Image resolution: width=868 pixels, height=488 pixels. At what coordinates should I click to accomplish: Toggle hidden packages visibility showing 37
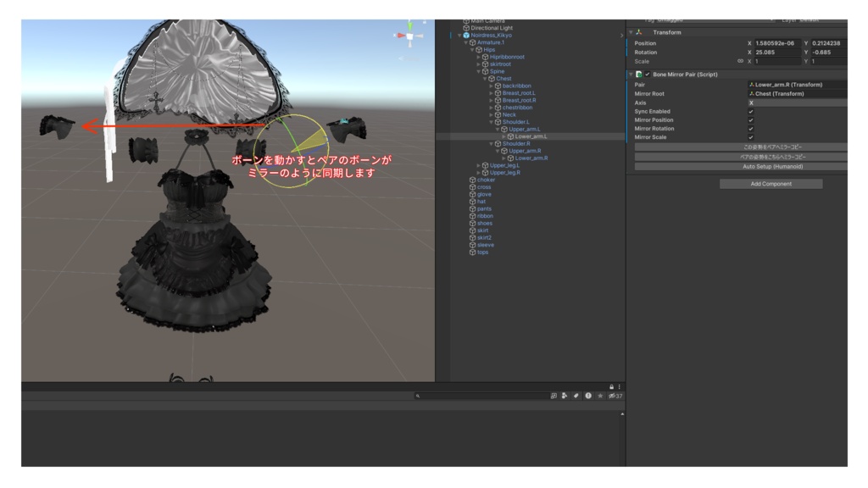(615, 396)
